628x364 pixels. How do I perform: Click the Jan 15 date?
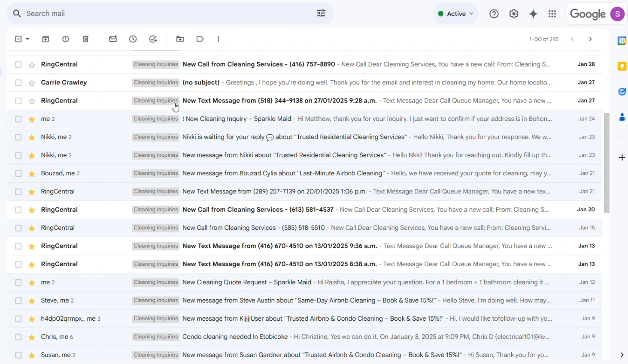tap(587, 228)
